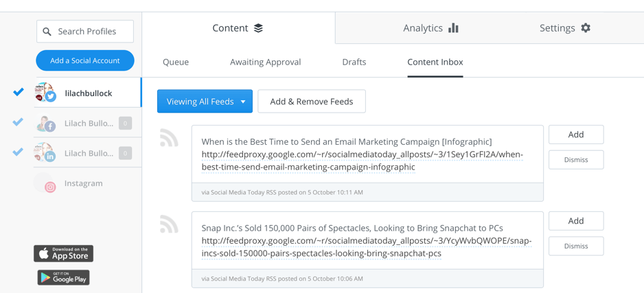This screenshot has height=293, width=644.
Task: Click the LinkedIn profile avatar in sidebar
Action: click(x=45, y=153)
